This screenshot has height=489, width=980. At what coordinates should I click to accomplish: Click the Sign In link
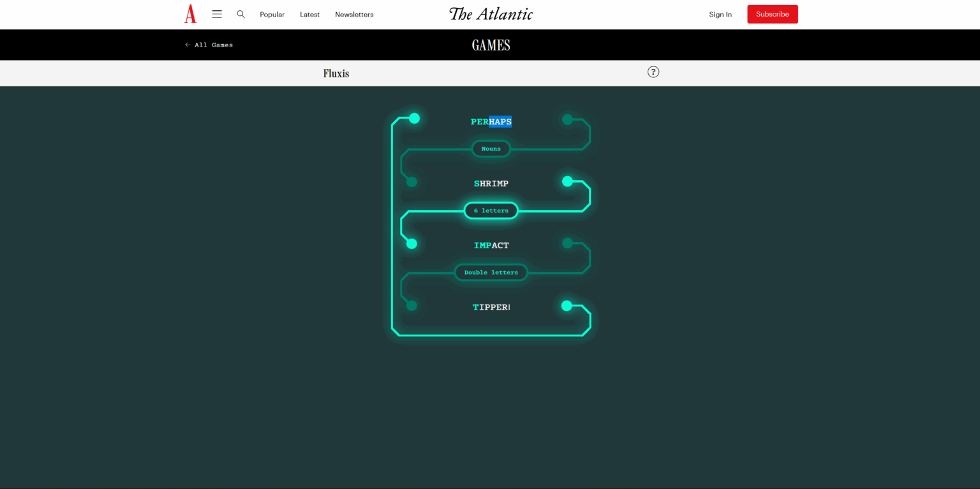tap(720, 15)
